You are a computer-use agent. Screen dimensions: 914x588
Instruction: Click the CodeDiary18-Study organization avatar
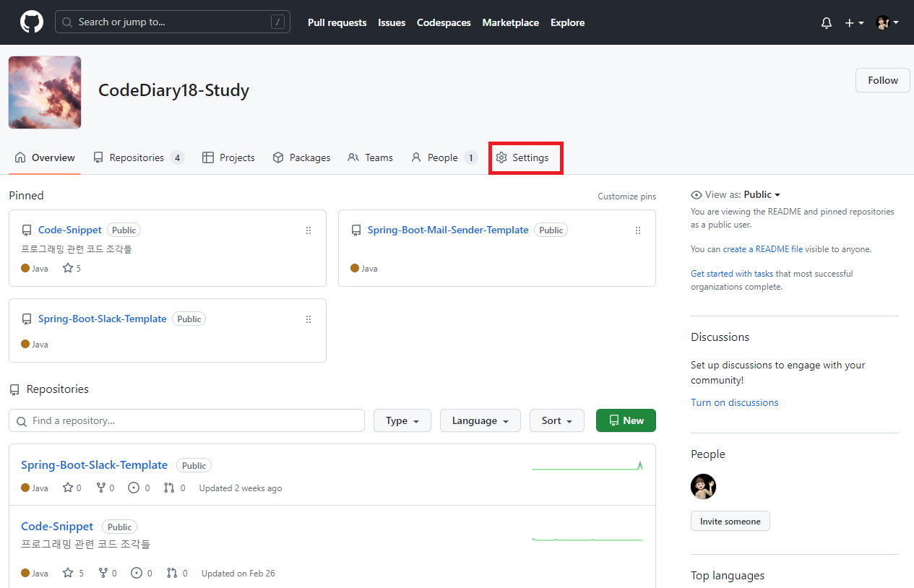click(x=45, y=92)
